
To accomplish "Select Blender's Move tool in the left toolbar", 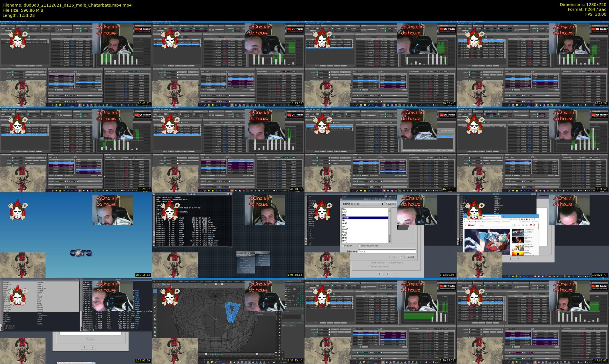I will [155, 299].
